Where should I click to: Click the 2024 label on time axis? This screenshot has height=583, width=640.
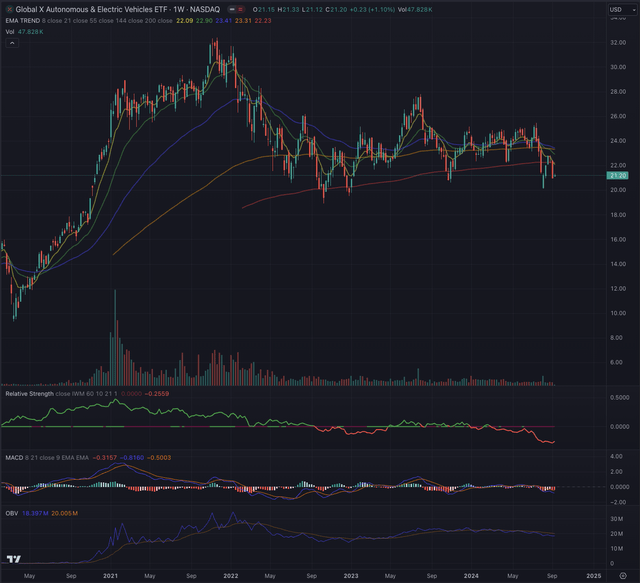(471, 576)
